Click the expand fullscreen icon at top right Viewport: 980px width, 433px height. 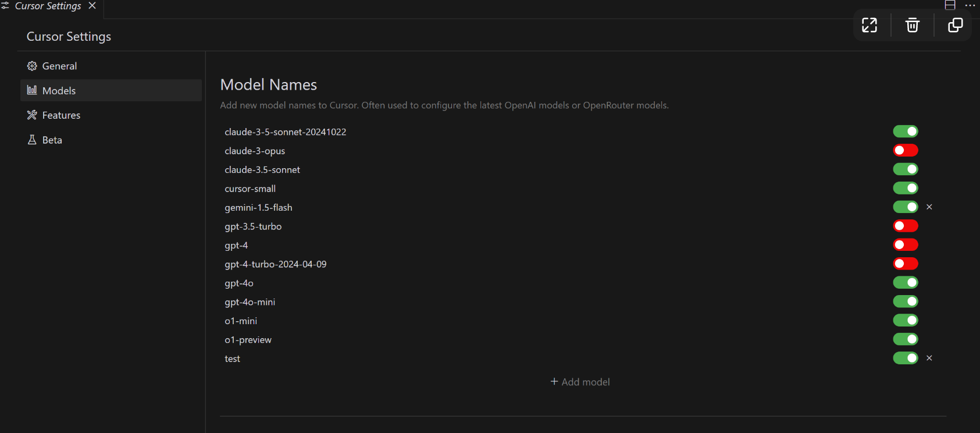pyautogui.click(x=869, y=25)
